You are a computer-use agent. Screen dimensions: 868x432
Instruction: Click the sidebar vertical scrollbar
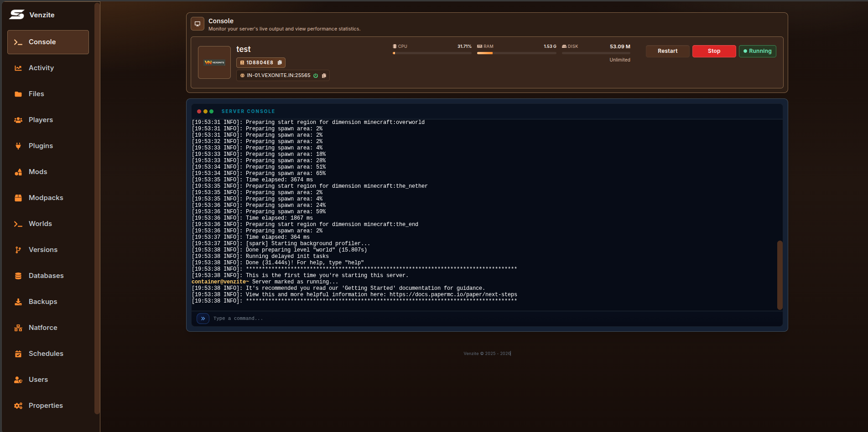[x=97, y=208]
